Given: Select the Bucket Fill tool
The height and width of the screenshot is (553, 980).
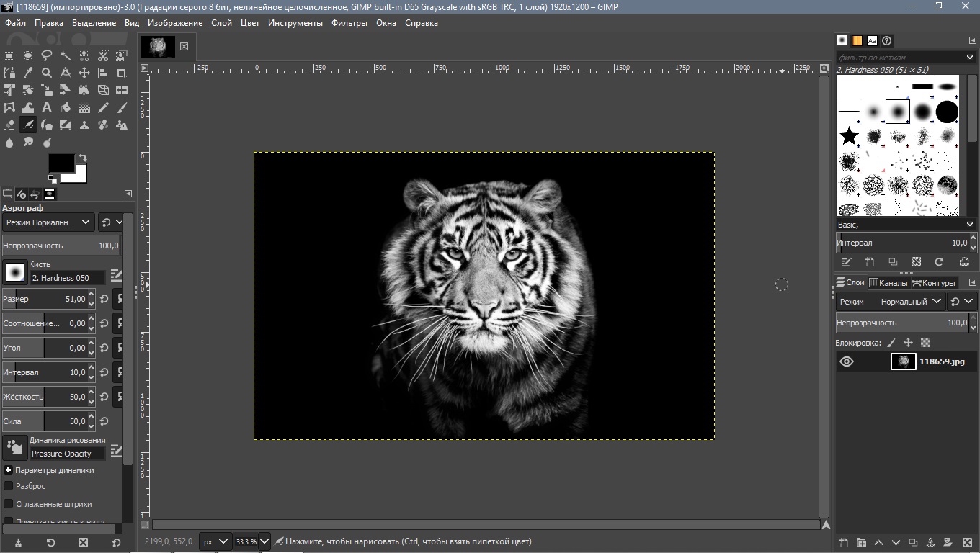Looking at the screenshot, I should 66,108.
